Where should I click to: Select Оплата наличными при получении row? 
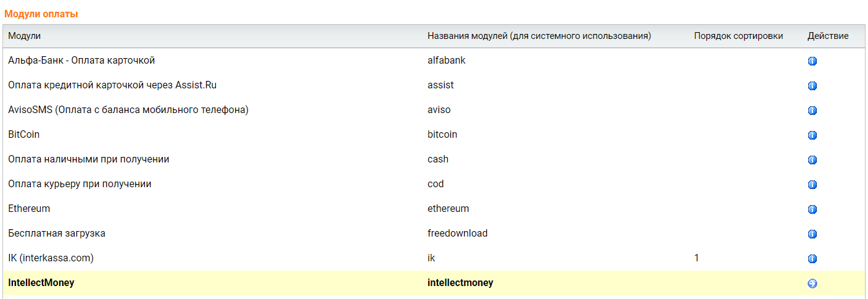88,159
